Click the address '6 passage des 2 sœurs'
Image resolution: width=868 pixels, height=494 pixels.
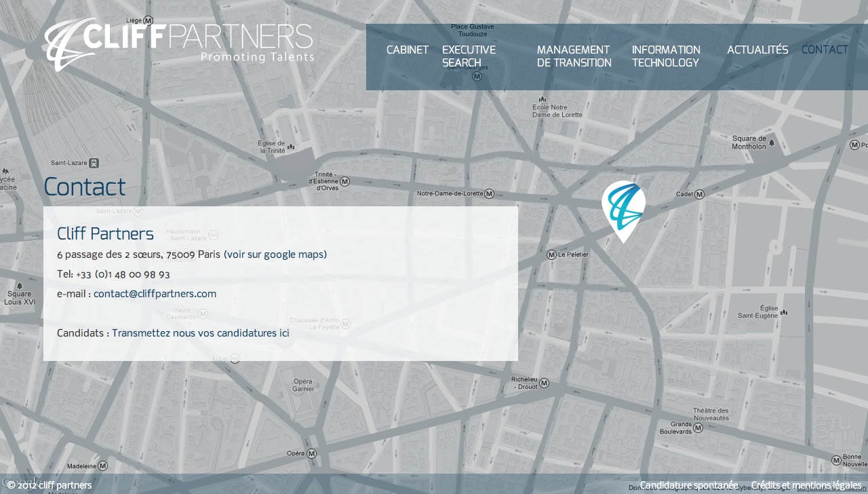(x=109, y=254)
